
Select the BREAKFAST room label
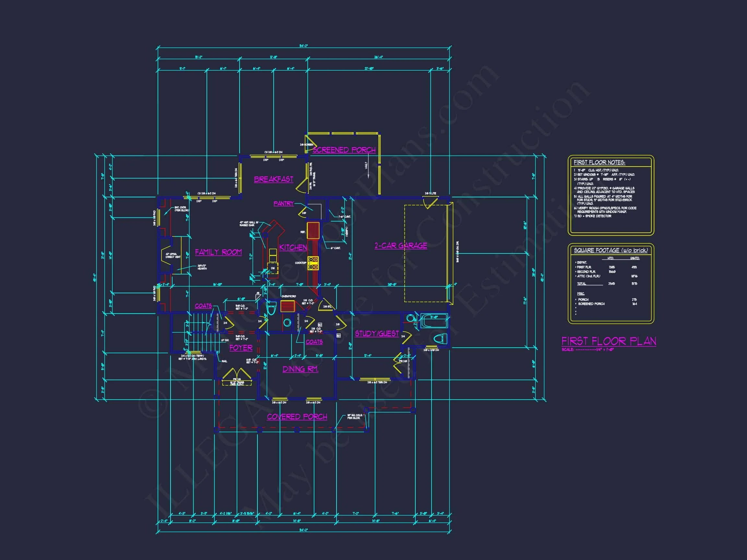pos(274,179)
